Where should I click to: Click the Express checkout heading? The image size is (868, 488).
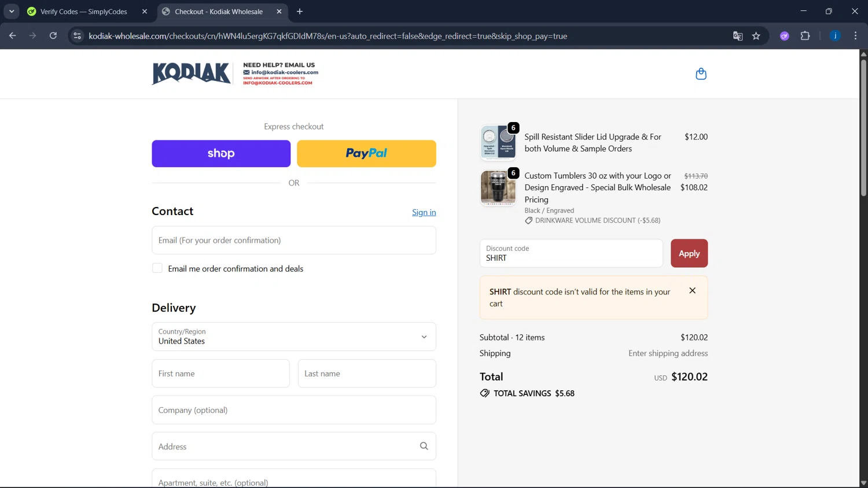click(294, 127)
